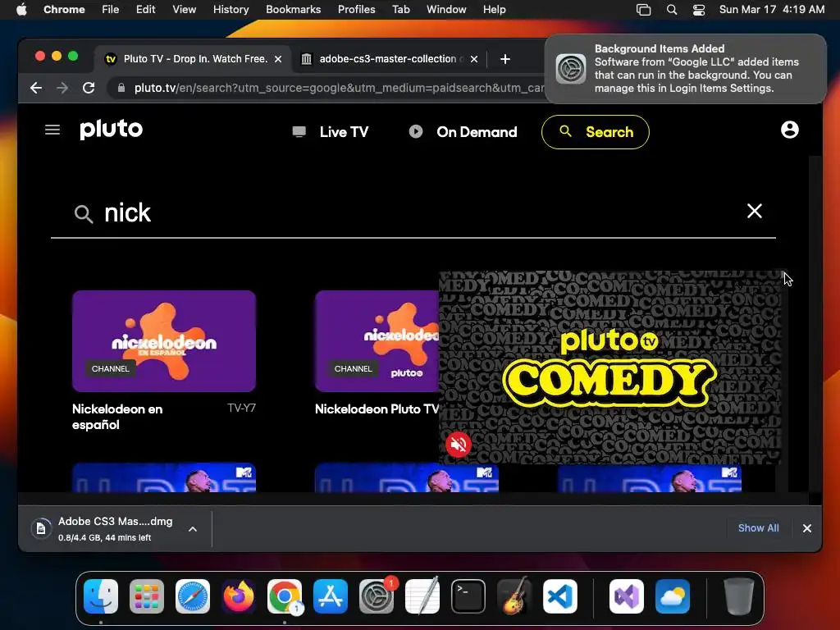Reload the Pluto TV page

[89, 88]
